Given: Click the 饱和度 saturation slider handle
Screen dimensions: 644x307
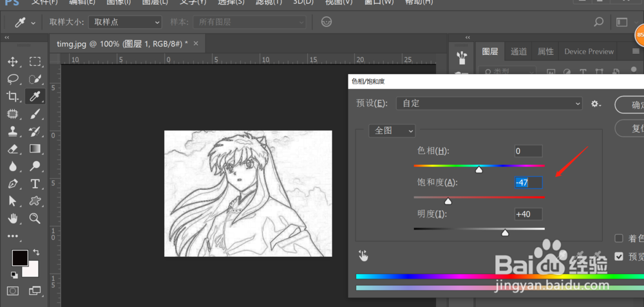Looking at the screenshot, I should (448, 201).
